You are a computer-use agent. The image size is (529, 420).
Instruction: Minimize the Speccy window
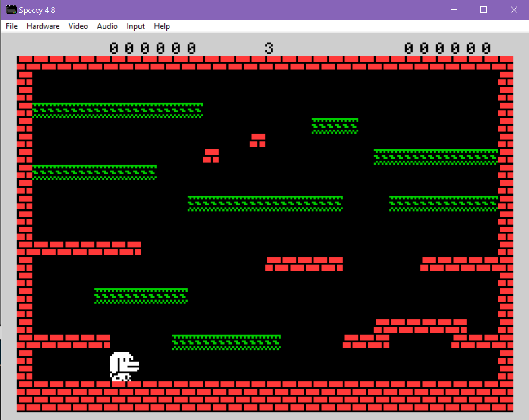tap(453, 10)
